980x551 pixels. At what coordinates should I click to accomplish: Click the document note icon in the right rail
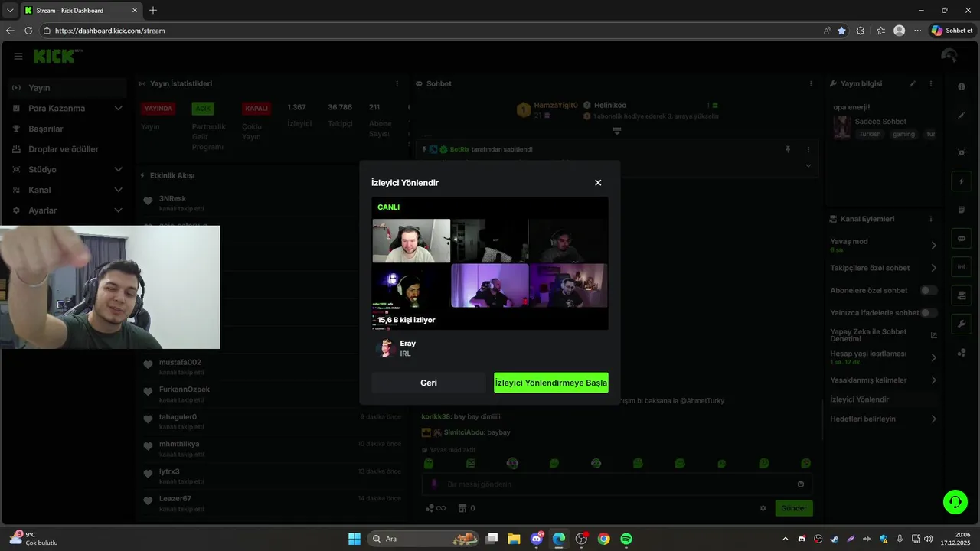click(x=962, y=210)
